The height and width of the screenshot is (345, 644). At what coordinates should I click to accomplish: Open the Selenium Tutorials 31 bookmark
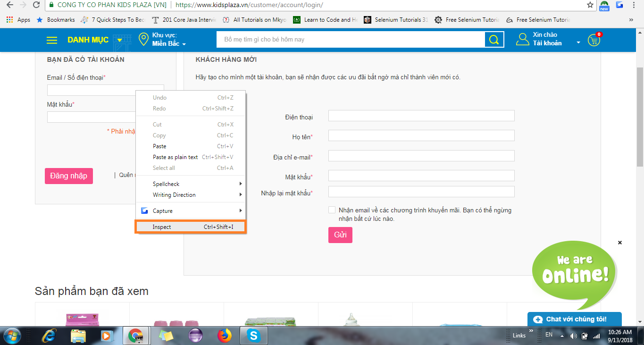click(396, 20)
